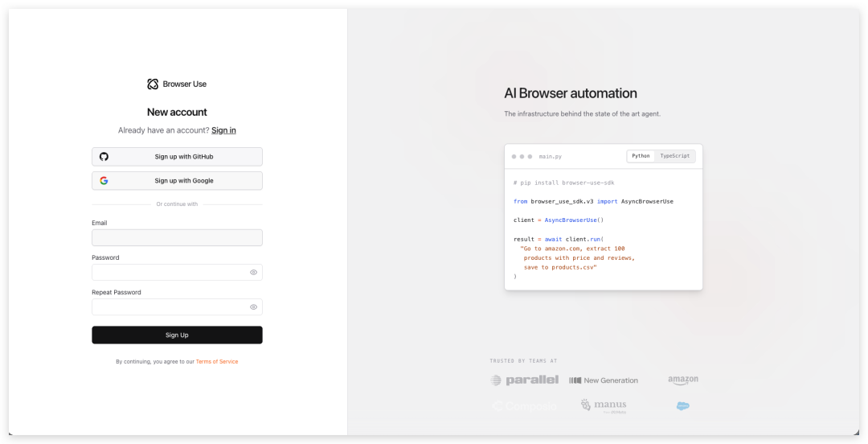Viewport: 868px width, 444px height.
Task: Switch code sample to Python tab
Action: [x=641, y=156]
